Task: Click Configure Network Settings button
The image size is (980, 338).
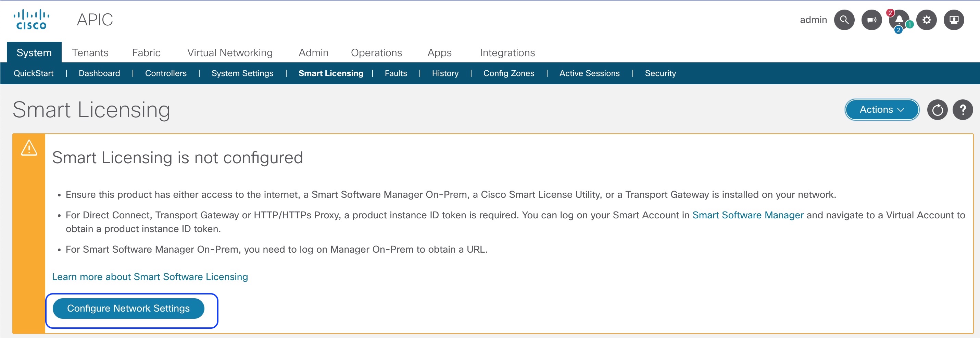Action: 129,308
